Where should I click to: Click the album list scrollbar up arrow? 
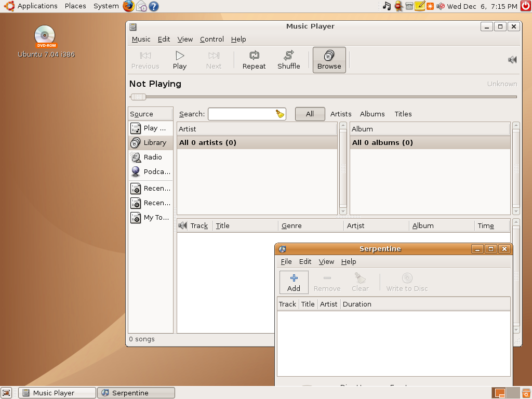pos(516,126)
